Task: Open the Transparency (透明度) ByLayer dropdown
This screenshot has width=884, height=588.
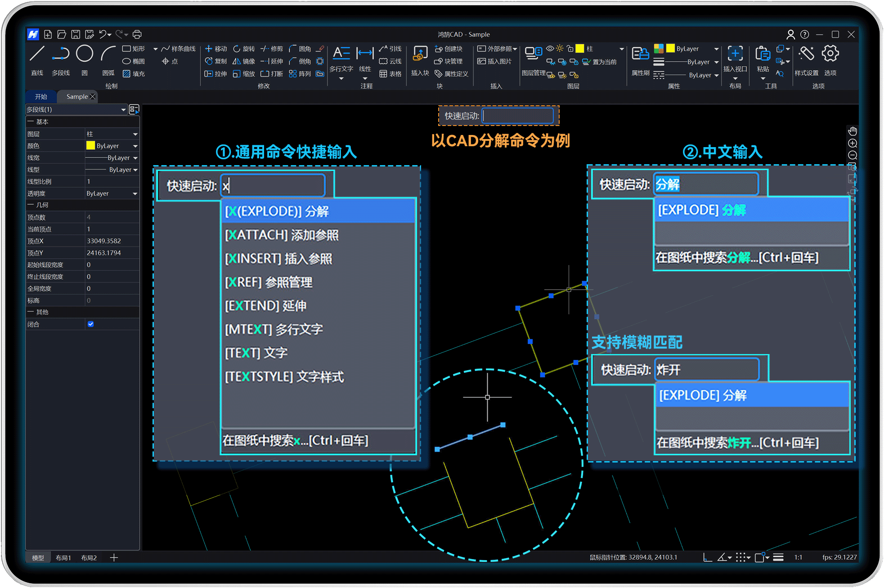Action: 135,193
